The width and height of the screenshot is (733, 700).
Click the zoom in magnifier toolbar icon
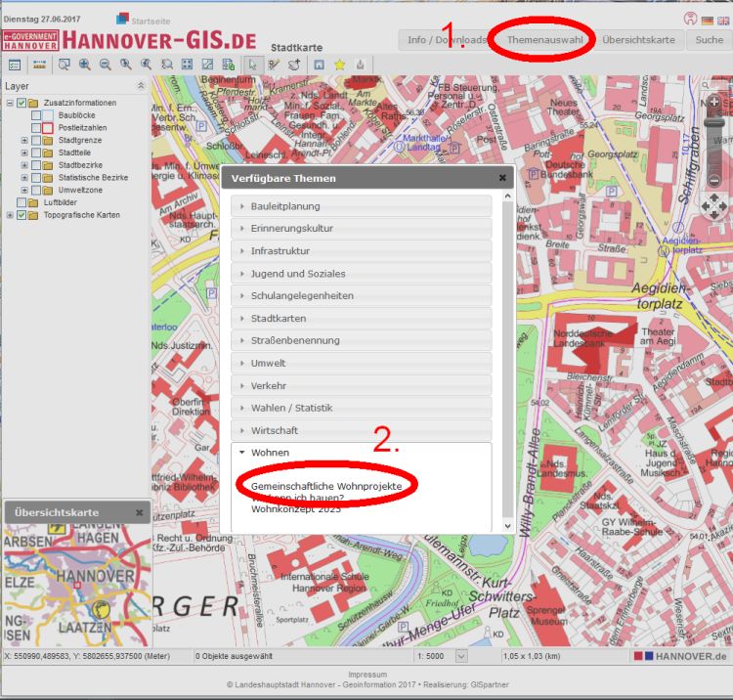(x=85, y=65)
